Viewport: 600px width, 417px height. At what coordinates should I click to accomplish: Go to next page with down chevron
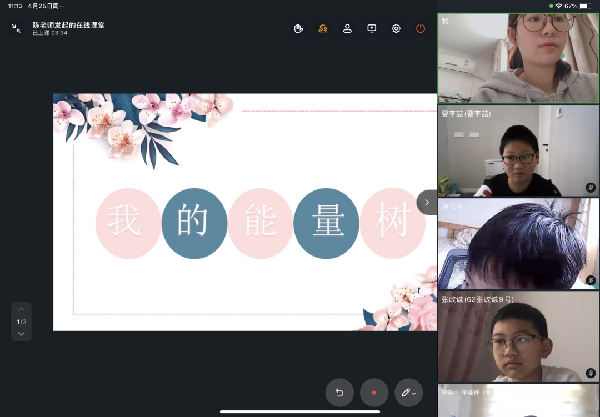(21, 334)
